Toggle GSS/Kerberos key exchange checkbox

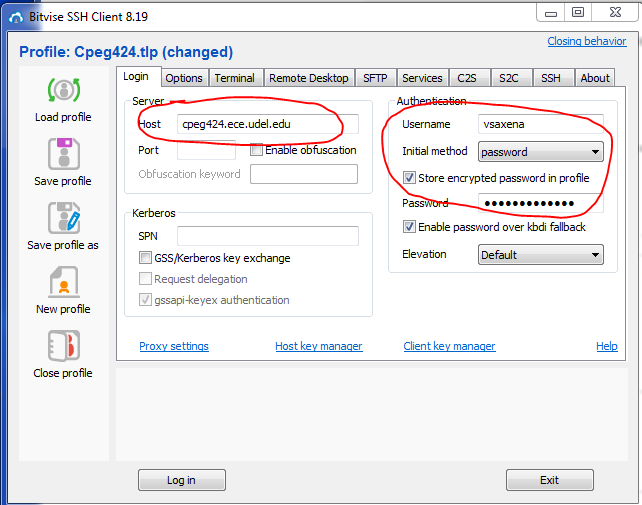pyautogui.click(x=146, y=258)
